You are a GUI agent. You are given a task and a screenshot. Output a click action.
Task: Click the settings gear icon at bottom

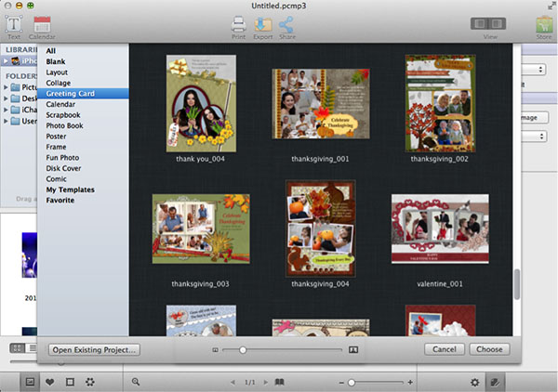tap(474, 382)
